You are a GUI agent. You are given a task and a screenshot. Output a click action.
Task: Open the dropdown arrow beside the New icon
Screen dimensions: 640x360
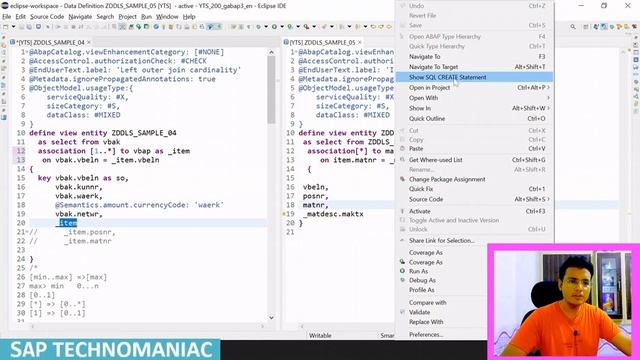pos(13,27)
